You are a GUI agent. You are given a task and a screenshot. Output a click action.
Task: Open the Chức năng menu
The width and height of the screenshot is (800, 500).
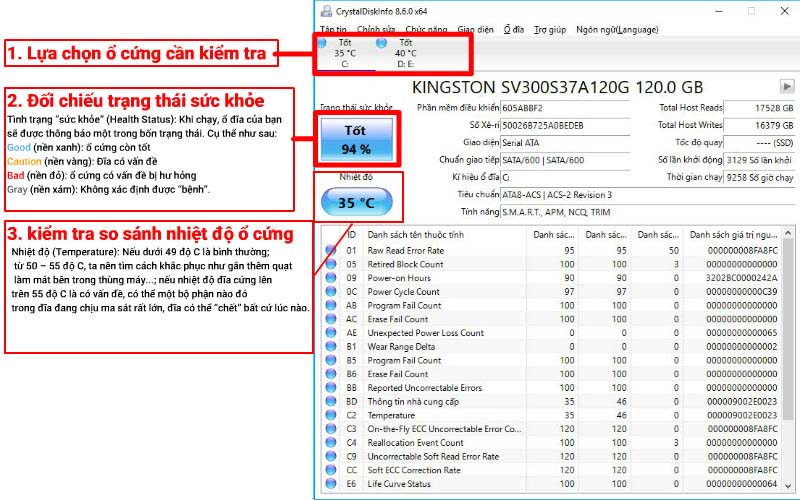[426, 30]
